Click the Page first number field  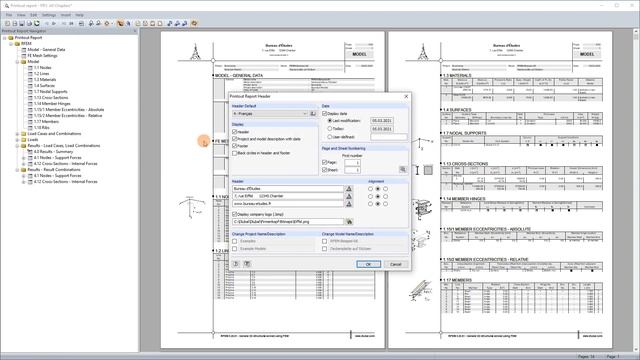click(x=352, y=162)
